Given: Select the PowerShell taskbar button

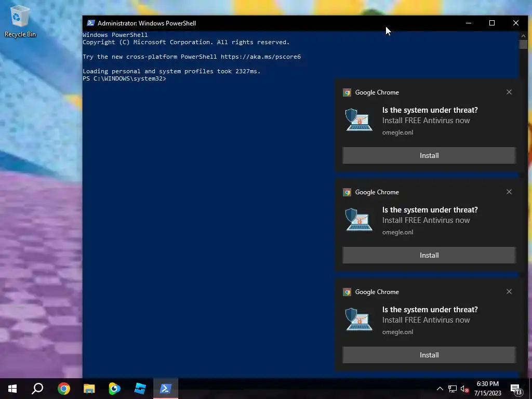Looking at the screenshot, I should tap(166, 389).
